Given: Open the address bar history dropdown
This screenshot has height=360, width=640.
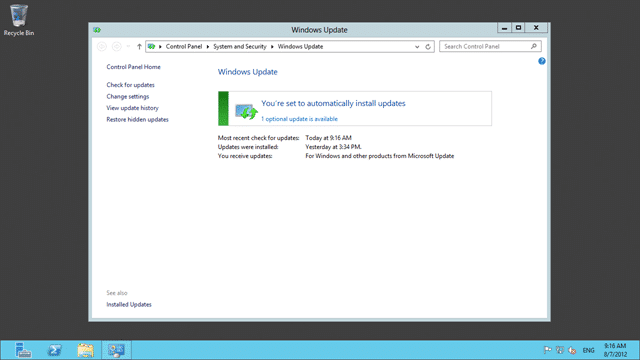Looking at the screenshot, I should point(417,47).
